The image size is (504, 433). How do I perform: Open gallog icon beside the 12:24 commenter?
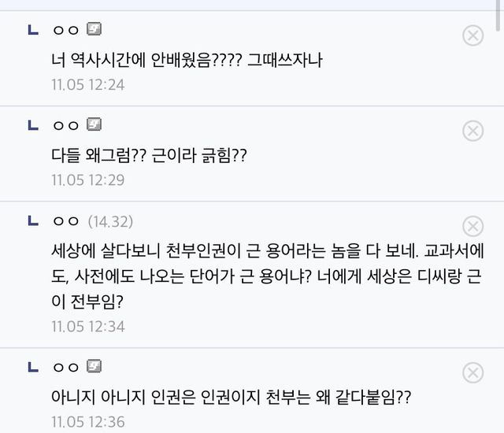pyautogui.click(x=94, y=30)
